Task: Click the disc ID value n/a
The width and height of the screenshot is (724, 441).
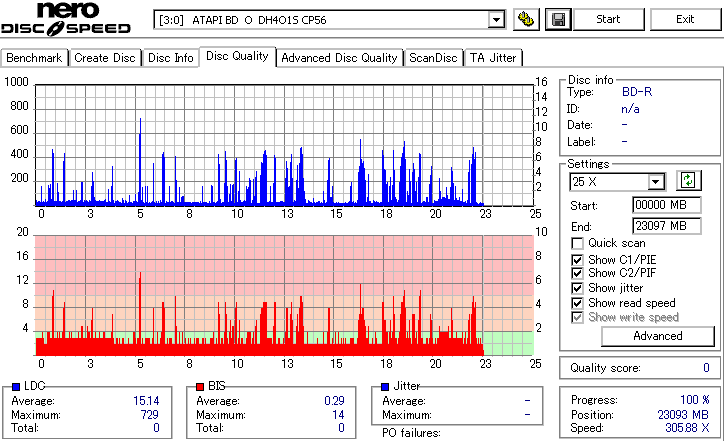Action: pos(630,109)
